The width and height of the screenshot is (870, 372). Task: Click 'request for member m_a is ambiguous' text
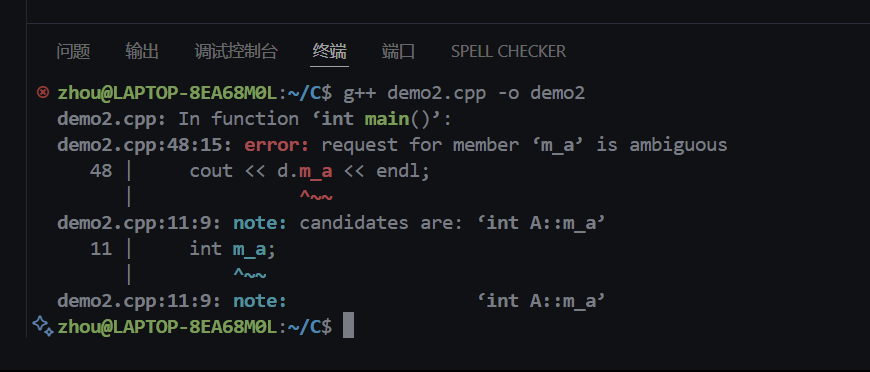524,145
